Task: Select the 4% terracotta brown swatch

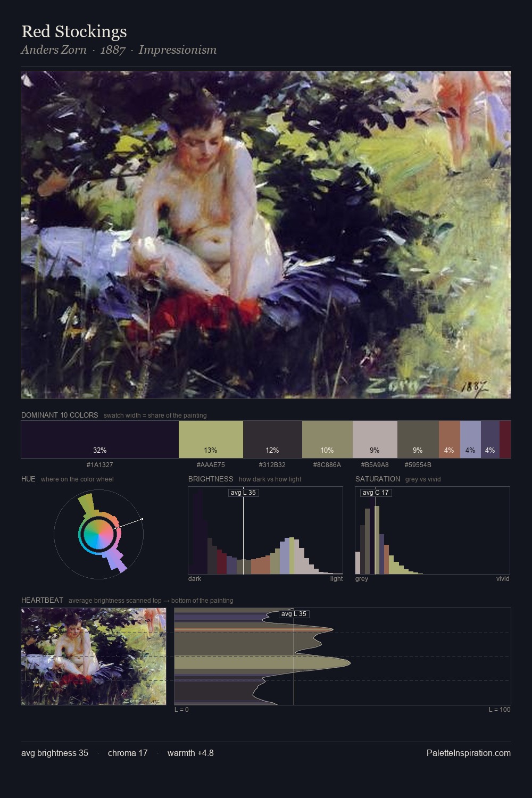Action: (450, 439)
